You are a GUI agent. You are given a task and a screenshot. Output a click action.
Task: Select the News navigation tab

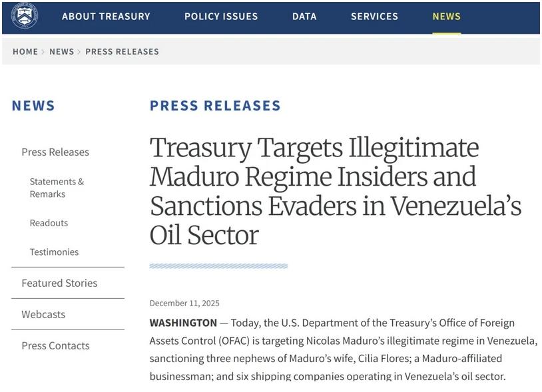[x=446, y=17]
